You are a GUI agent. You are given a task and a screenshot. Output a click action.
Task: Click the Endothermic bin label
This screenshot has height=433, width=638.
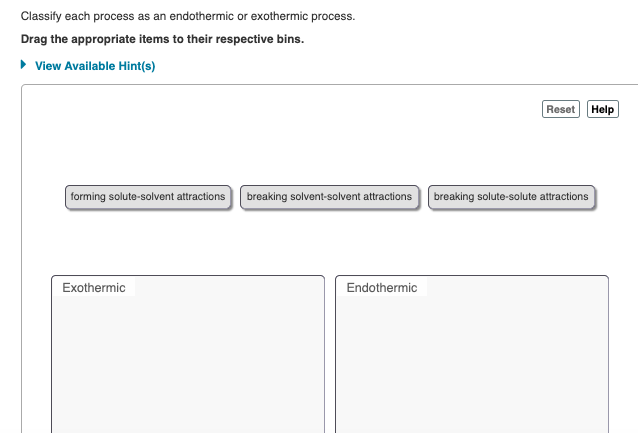382,288
